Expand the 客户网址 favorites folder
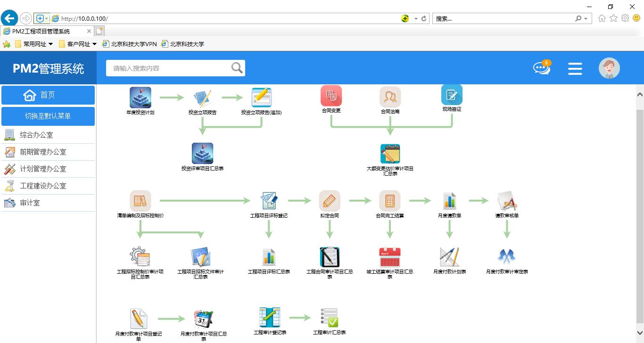644x343 pixels. pyautogui.click(x=78, y=44)
